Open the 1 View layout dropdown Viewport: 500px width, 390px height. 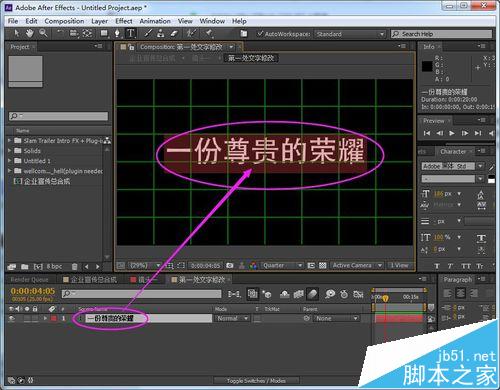click(399, 266)
